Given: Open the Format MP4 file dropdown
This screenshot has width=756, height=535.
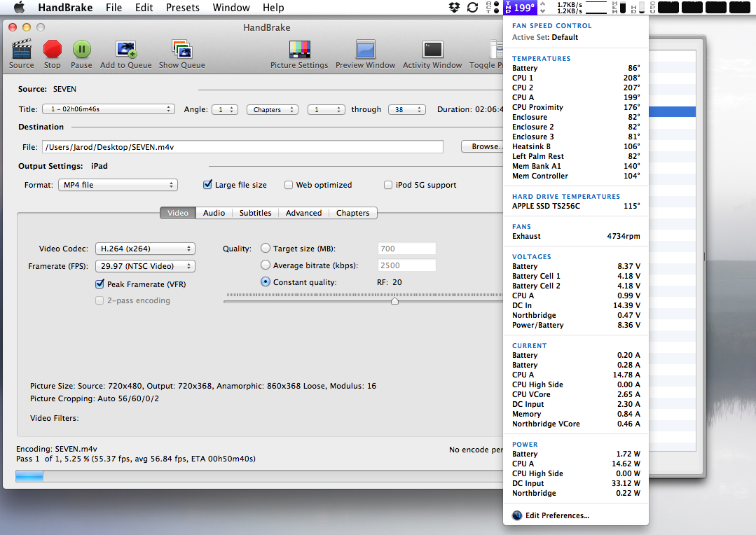Looking at the screenshot, I should click(118, 185).
